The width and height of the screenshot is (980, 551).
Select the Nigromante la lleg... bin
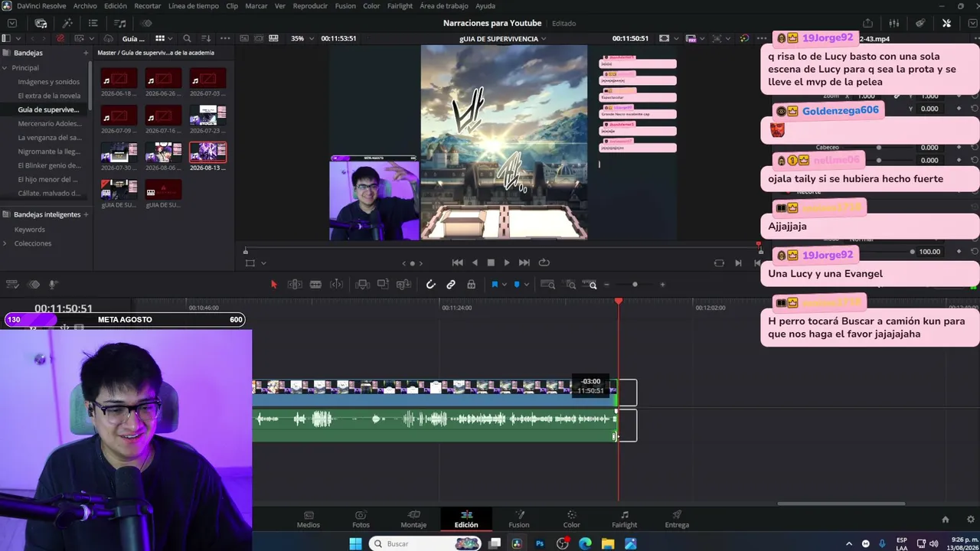coord(49,152)
